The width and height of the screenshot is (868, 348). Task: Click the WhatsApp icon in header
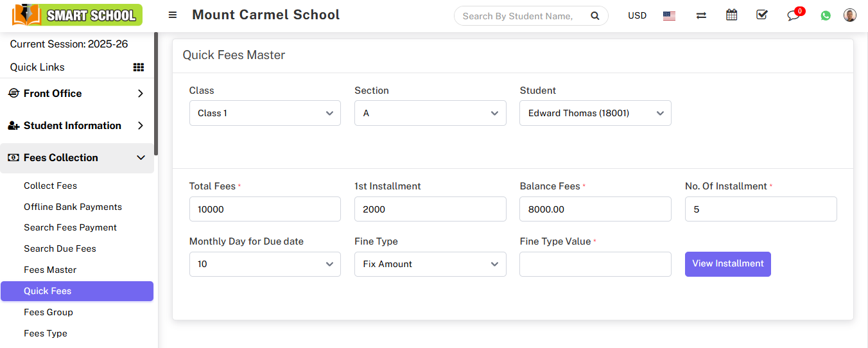(x=826, y=15)
